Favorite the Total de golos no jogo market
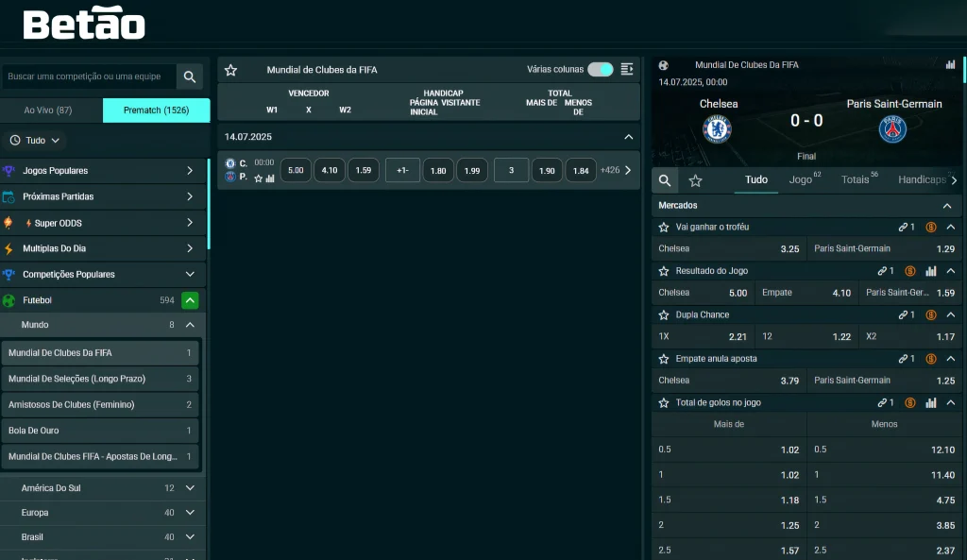 click(664, 402)
